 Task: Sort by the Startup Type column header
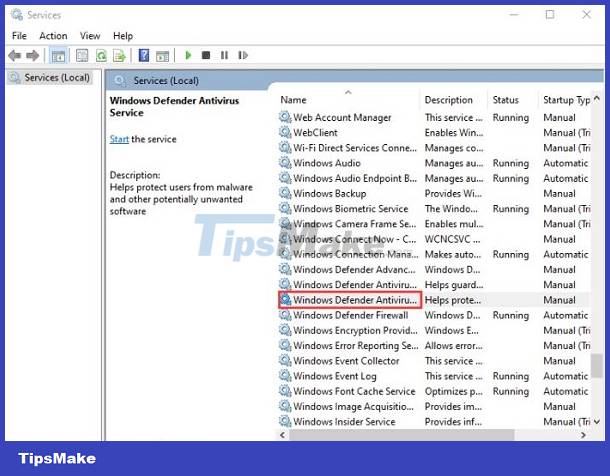pos(566,100)
